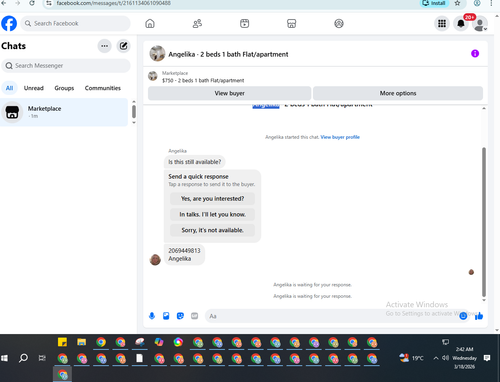The height and width of the screenshot is (382, 500).
Task: Open the emoji picker in the message box
Action: click(463, 316)
